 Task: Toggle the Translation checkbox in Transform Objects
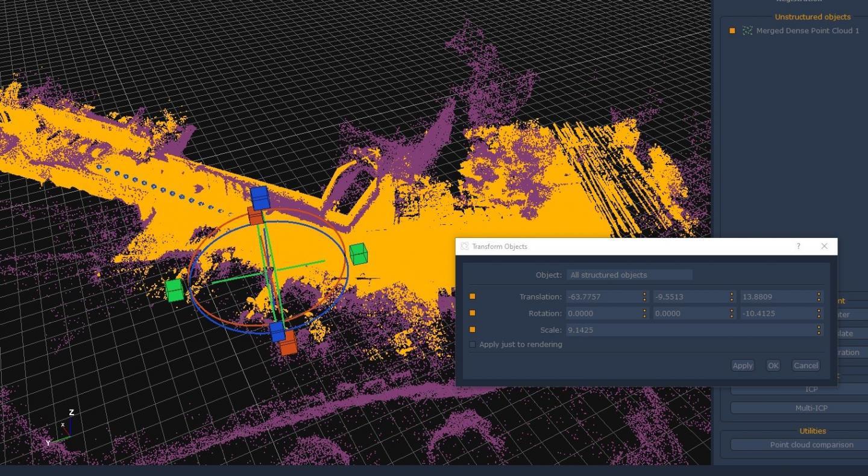pos(472,296)
